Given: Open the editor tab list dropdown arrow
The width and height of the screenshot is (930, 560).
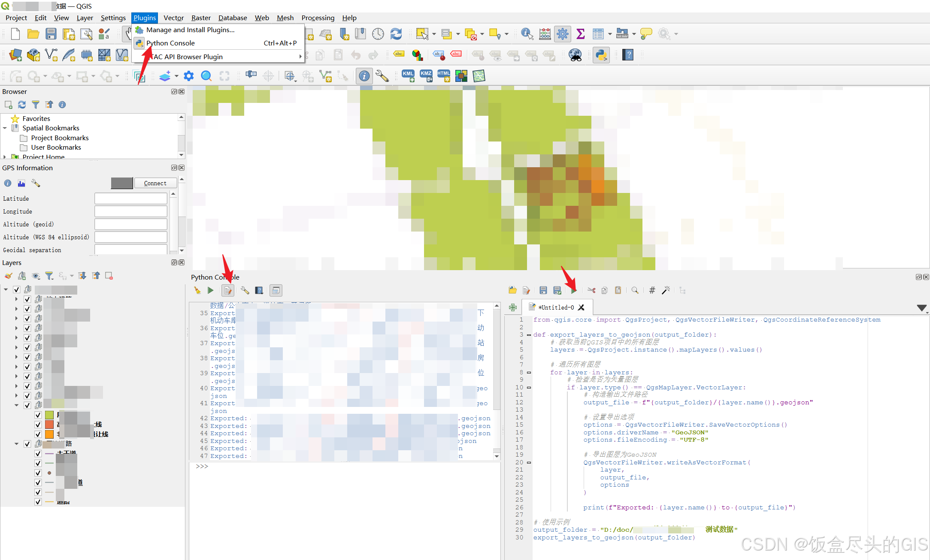Looking at the screenshot, I should pyautogui.click(x=921, y=307).
